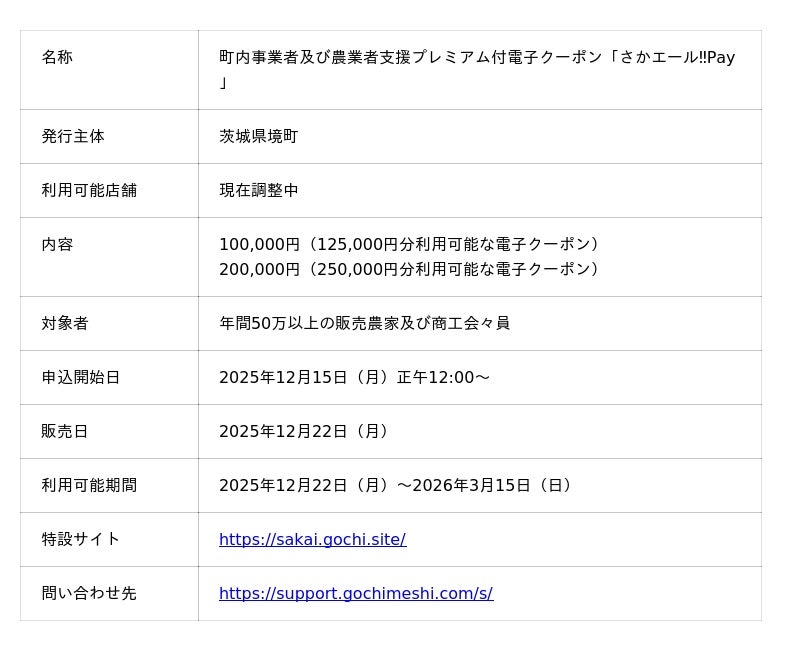This screenshot has width=800, height=651.
Task: Open the support.gochimeshi.com link
Action: click(x=355, y=594)
